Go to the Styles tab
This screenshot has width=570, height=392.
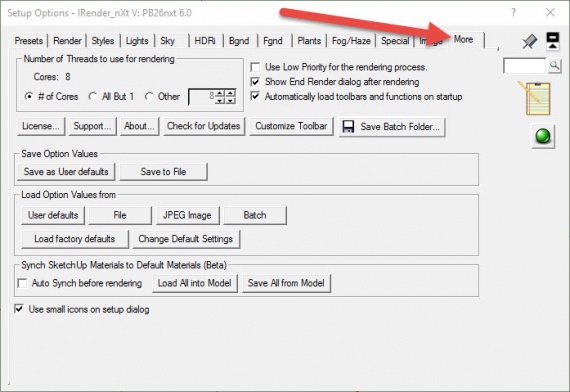click(x=103, y=41)
